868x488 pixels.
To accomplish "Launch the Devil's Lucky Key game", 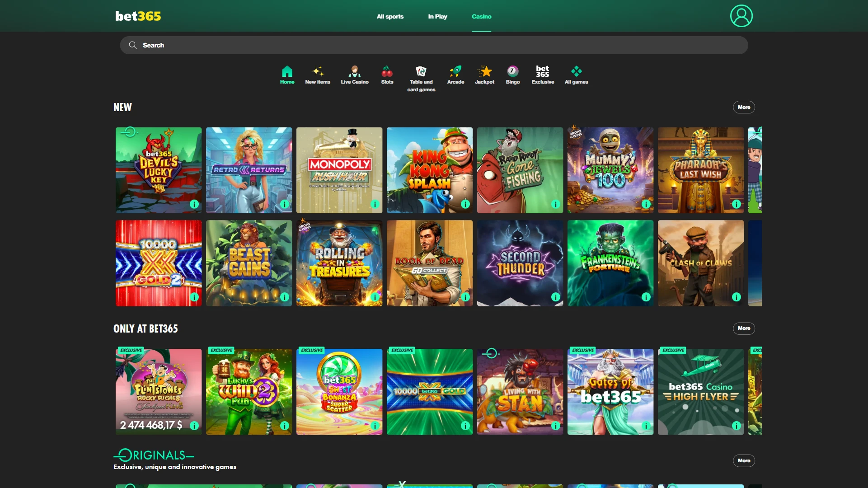I will (159, 170).
